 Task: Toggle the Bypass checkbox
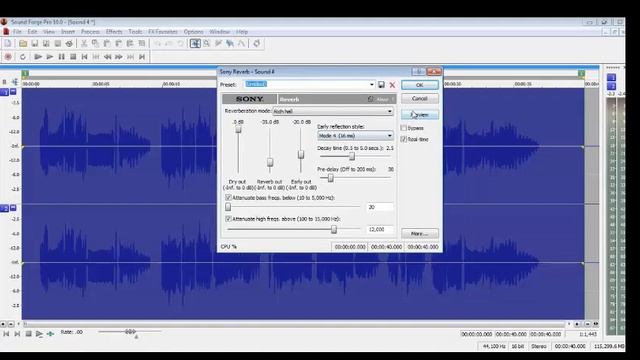tap(404, 128)
